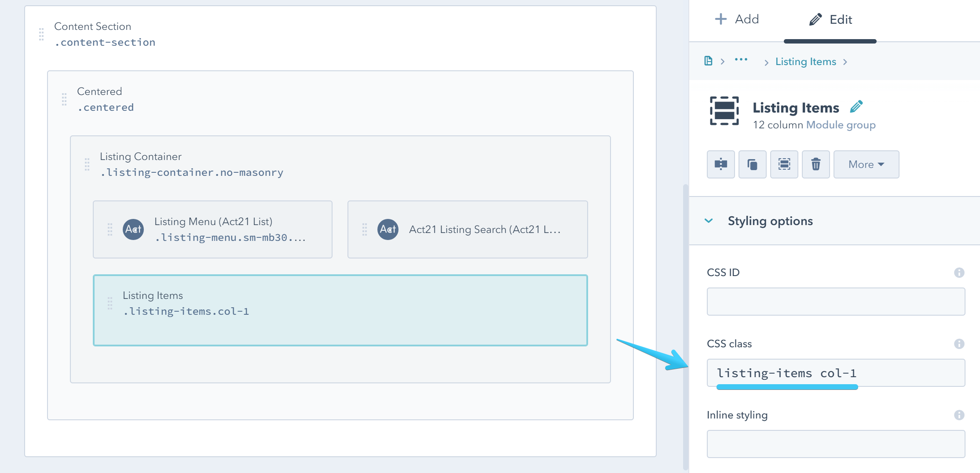Delete module using the trash icon
980x473 pixels.
click(815, 164)
